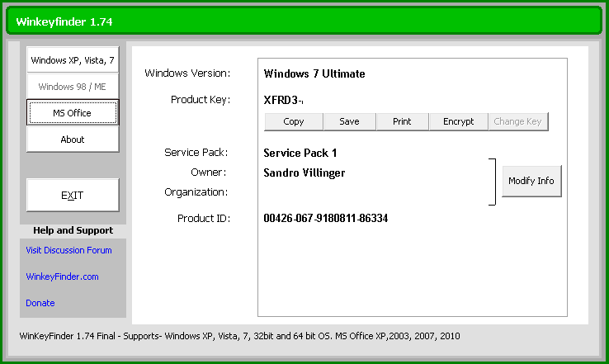Select the Windows XP, Vista, 7 tab

pyautogui.click(x=73, y=60)
